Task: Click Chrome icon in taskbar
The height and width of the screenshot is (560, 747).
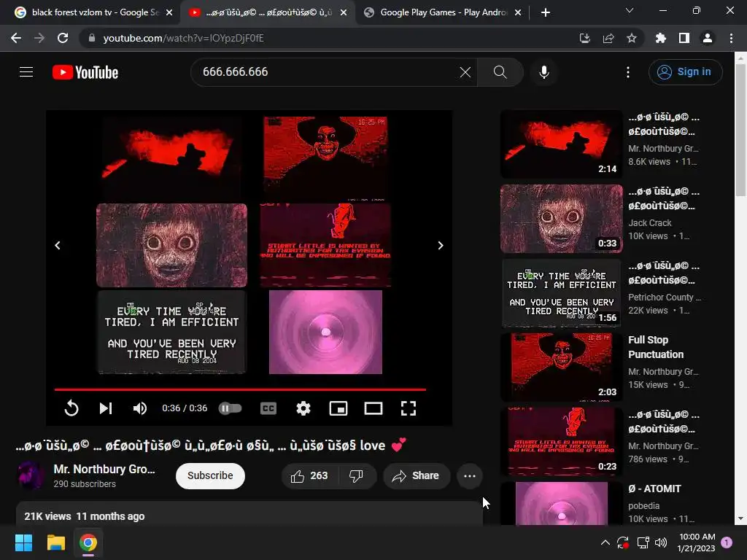Action: coord(88,542)
